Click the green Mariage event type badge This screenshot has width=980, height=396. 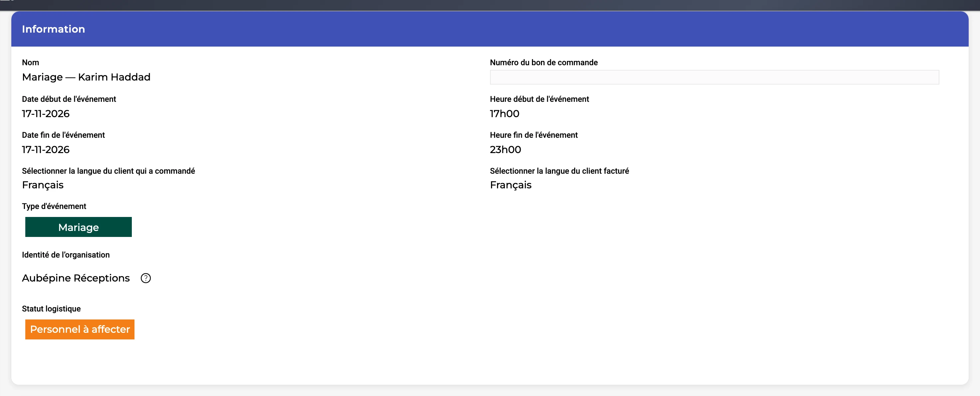pyautogui.click(x=78, y=227)
